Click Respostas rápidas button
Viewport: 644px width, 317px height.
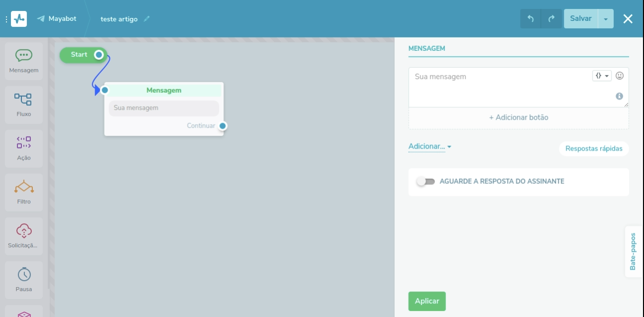594,149
